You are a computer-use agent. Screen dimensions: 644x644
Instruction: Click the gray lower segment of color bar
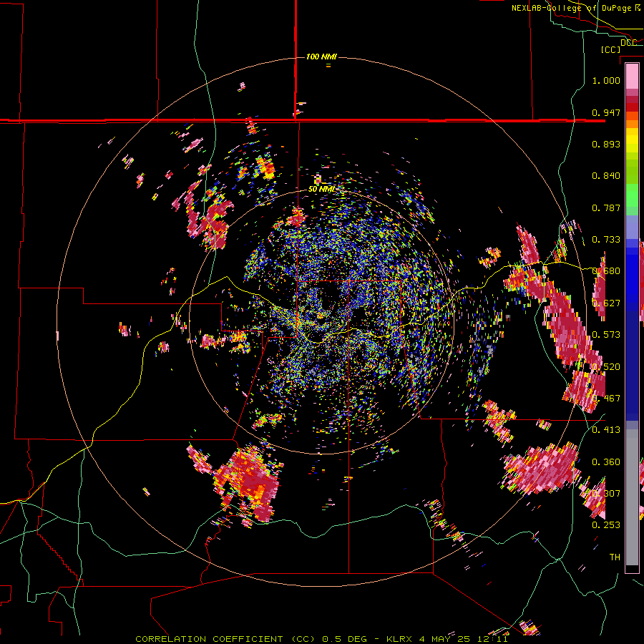pyautogui.click(x=632, y=497)
